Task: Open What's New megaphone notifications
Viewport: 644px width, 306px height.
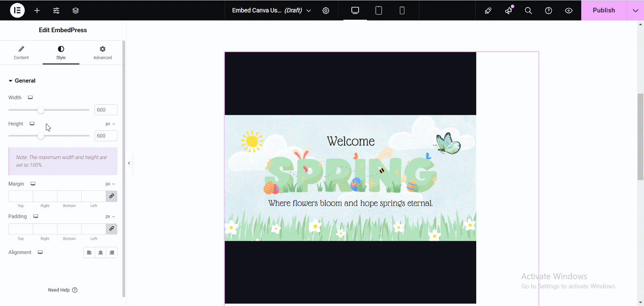Action: point(509,10)
